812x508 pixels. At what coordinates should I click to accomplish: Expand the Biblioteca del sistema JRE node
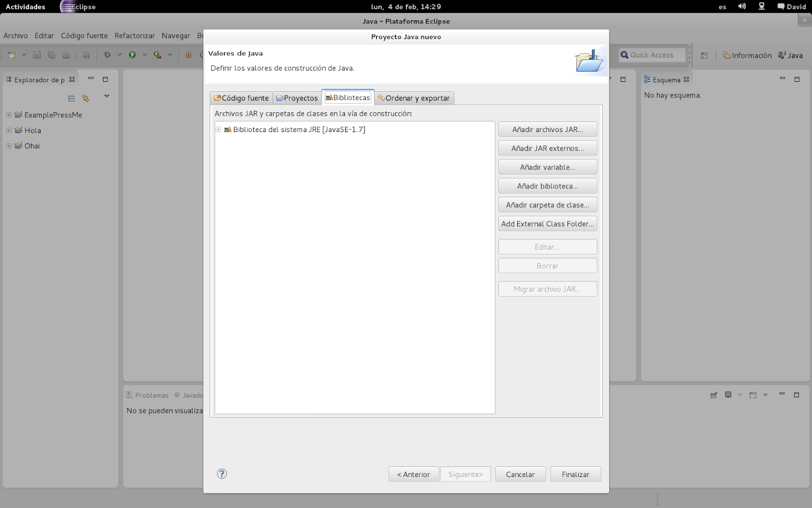[x=218, y=130]
